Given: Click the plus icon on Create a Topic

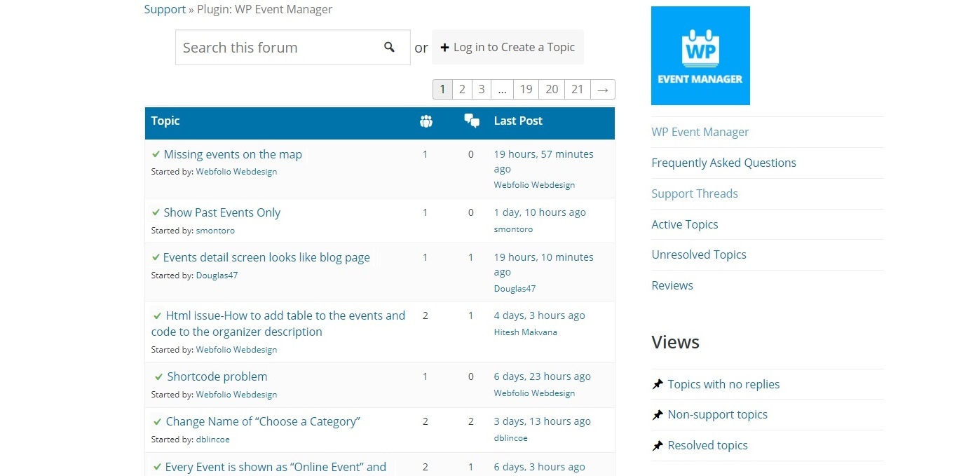Looking at the screenshot, I should point(444,48).
